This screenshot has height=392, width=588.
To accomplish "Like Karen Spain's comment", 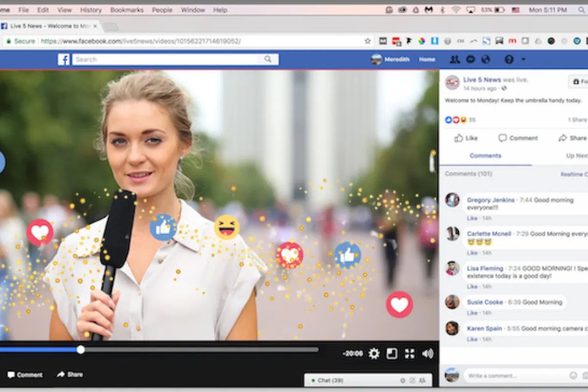I will (x=472, y=339).
